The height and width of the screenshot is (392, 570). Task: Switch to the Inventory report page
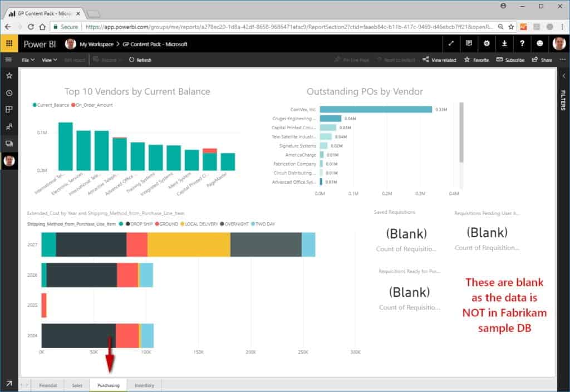point(144,385)
